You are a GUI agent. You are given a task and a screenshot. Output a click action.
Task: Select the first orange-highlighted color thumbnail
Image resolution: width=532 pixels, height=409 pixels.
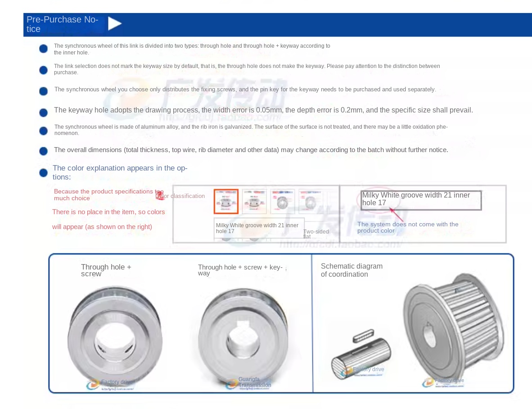(226, 201)
